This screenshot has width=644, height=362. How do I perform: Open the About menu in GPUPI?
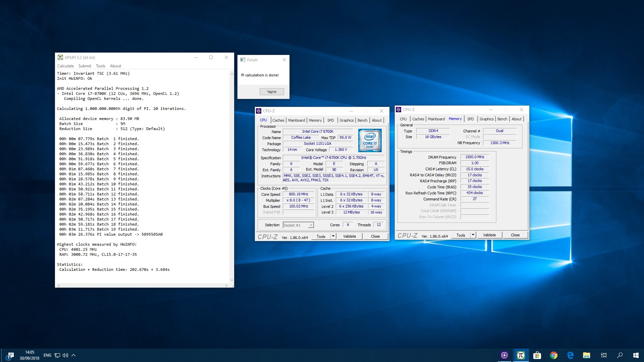pyautogui.click(x=115, y=66)
